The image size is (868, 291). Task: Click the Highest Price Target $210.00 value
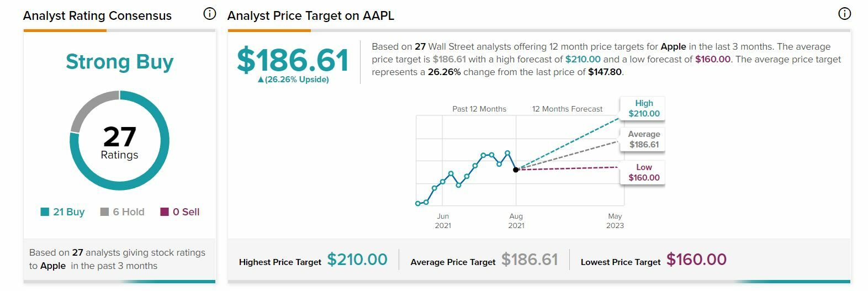(357, 260)
